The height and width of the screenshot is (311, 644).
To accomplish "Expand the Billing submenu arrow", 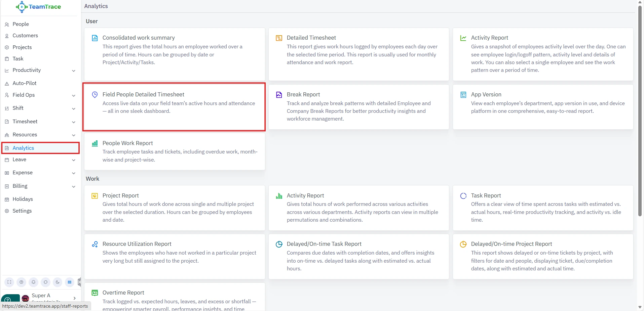I will click(x=74, y=186).
